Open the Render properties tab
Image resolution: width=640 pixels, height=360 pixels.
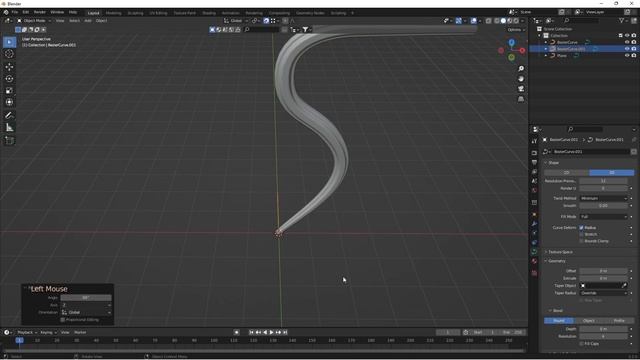click(534, 153)
